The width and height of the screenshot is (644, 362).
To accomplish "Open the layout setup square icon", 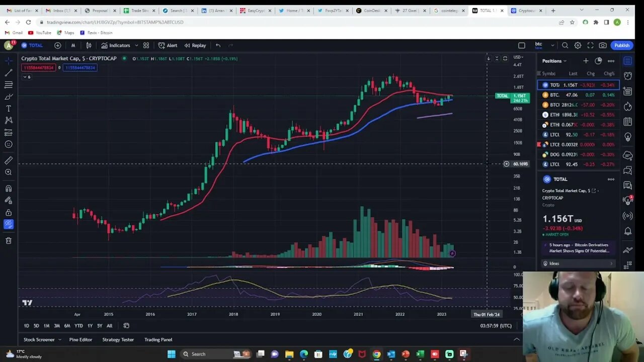I will click(x=522, y=45).
